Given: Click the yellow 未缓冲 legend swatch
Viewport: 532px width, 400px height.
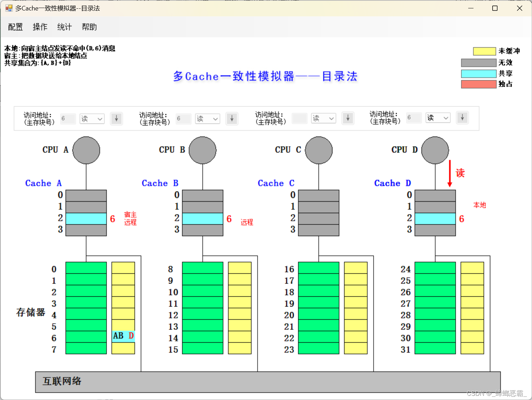Looking at the screenshot, I should pyautogui.click(x=484, y=52).
